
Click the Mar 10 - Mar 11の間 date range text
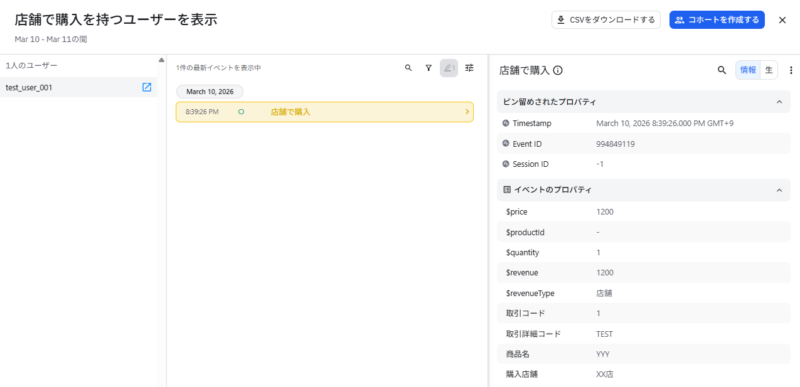pyautogui.click(x=51, y=39)
